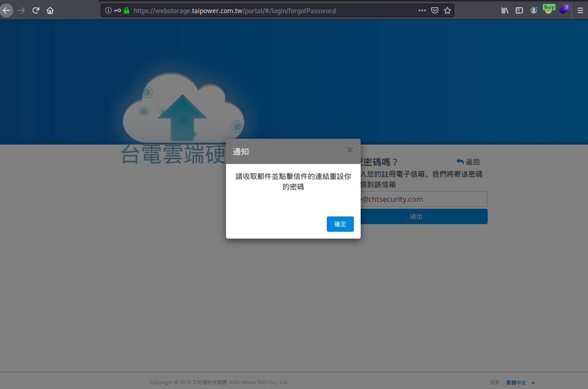The width and height of the screenshot is (588, 389).
Task: Open page actions three-dot menu in address bar
Action: (422, 10)
